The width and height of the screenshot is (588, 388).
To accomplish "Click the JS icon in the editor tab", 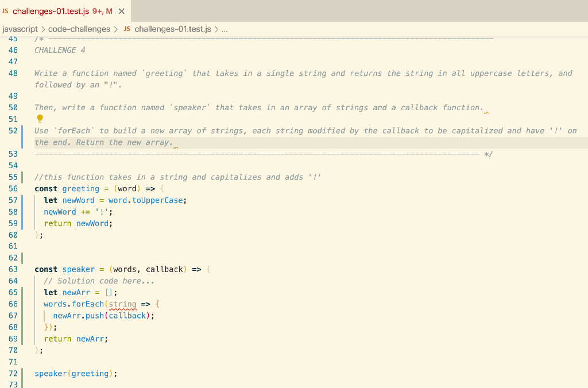I will (7, 10).
